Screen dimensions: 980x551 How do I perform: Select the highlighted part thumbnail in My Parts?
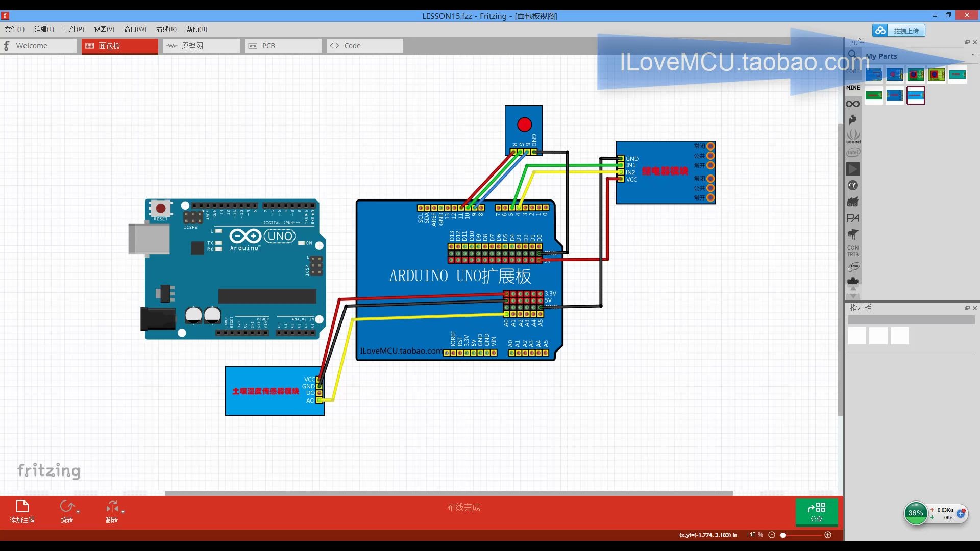[915, 95]
